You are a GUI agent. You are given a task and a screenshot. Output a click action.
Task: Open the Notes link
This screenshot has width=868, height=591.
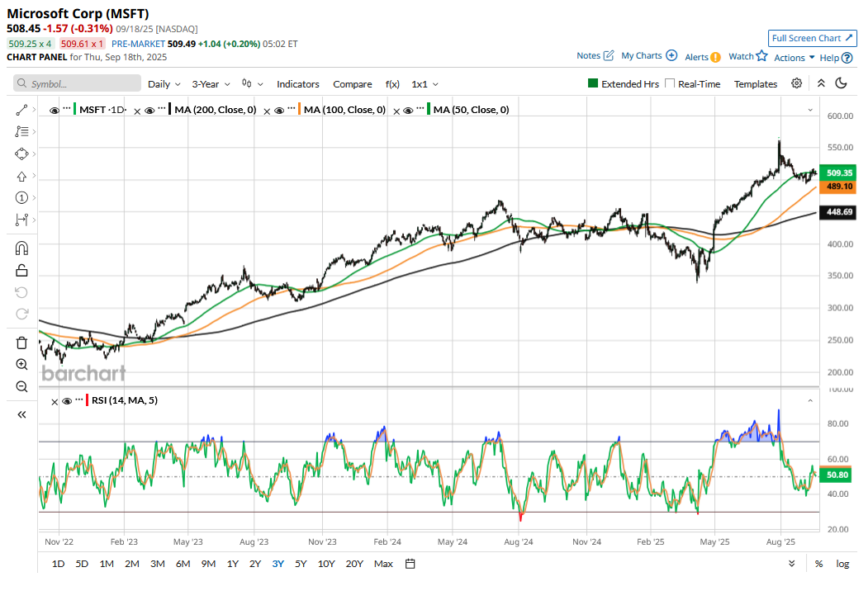click(x=589, y=55)
